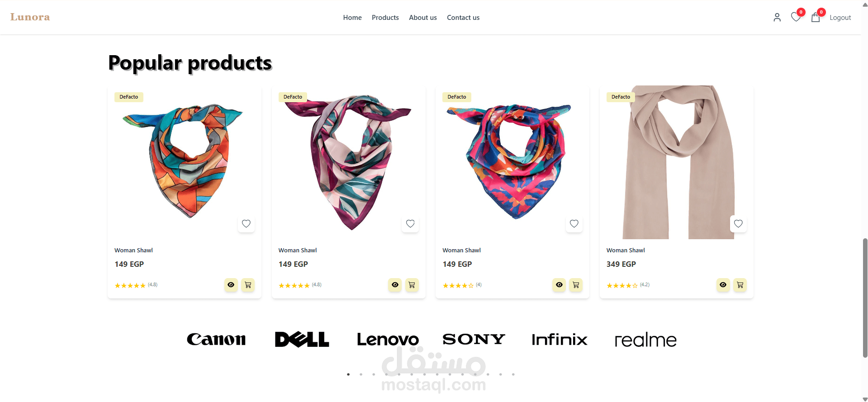This screenshot has height=402, width=868.
Task: Add the colorful geometric shawl to wishlist
Action: pos(246,223)
